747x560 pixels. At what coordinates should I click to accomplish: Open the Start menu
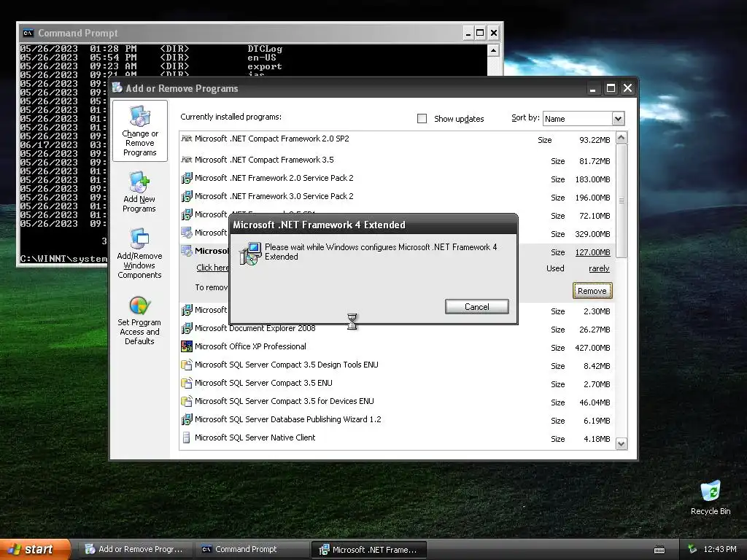point(34,549)
